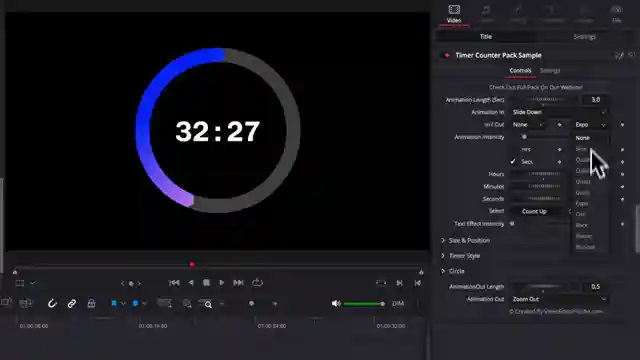This screenshot has width=640, height=360.
Task: Click the red playhead marker on the viewer scrubber
Action: [192, 264]
